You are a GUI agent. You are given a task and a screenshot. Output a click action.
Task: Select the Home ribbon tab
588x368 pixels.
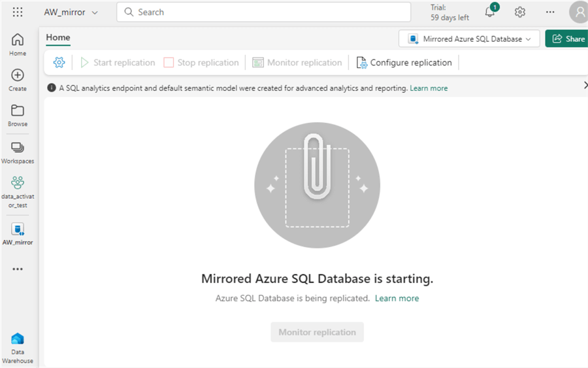tap(58, 38)
